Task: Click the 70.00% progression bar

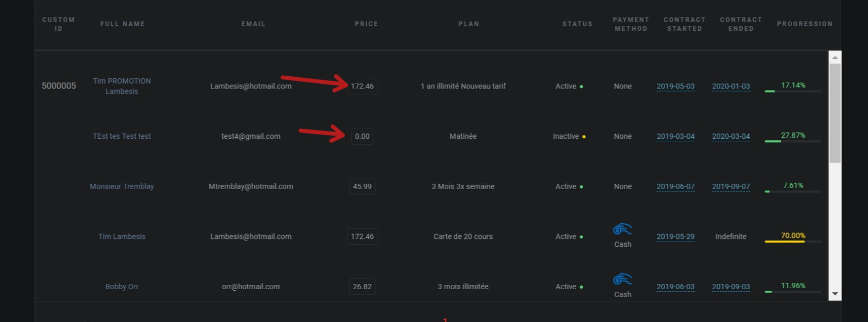Action: pyautogui.click(x=792, y=241)
